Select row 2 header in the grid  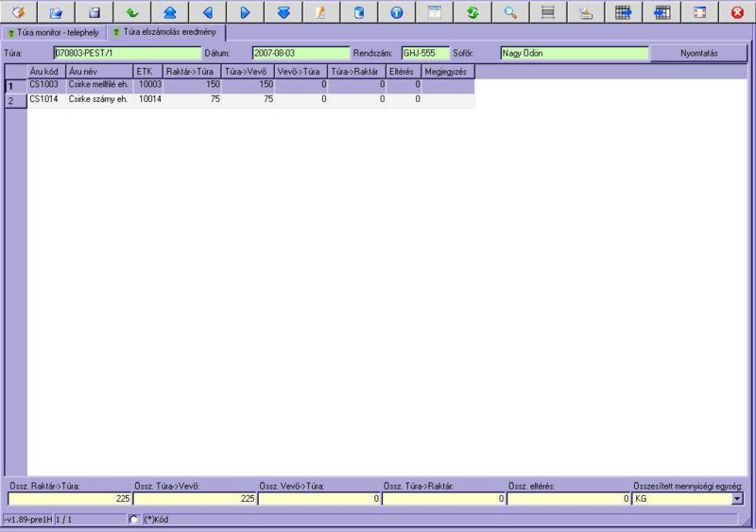pyautogui.click(x=15, y=100)
